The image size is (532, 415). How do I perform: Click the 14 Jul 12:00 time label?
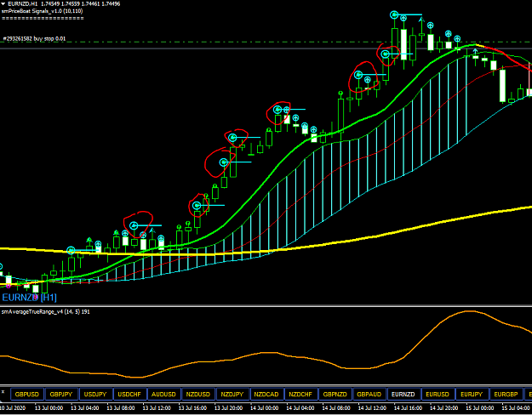[372, 408]
